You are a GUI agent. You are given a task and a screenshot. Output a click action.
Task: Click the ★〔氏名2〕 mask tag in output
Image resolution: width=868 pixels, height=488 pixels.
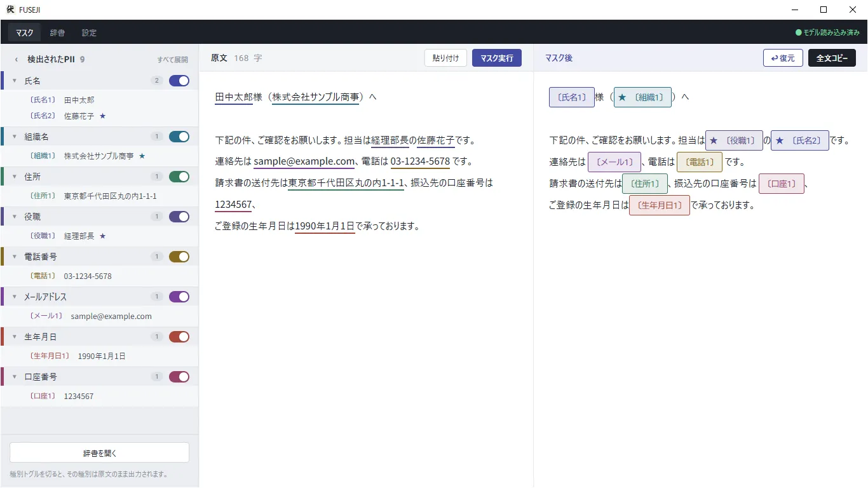[x=800, y=140]
